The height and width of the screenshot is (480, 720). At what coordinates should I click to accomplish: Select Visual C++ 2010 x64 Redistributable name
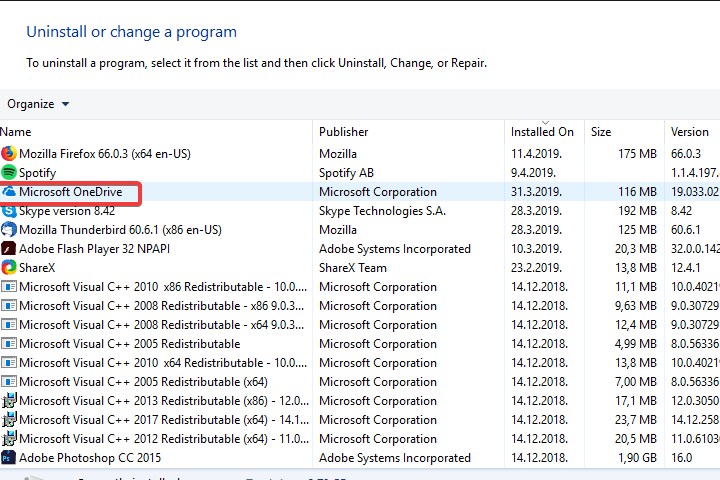[163, 362]
